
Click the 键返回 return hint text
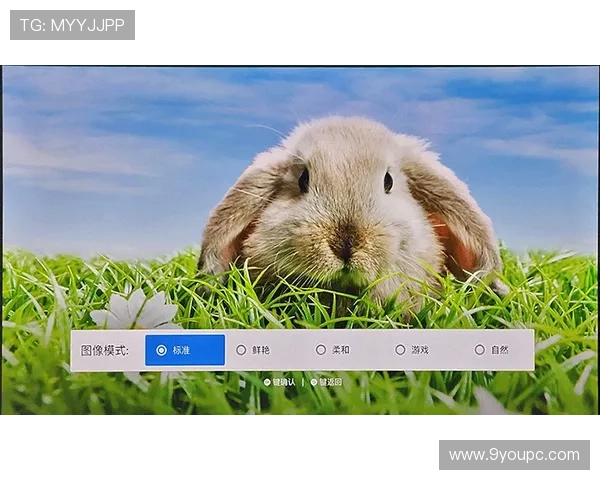(329, 382)
